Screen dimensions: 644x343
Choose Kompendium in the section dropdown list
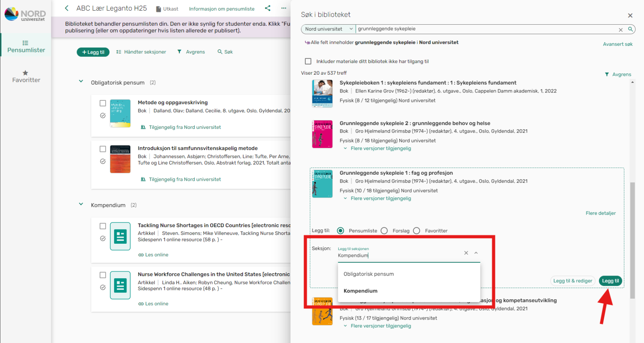[x=409, y=291]
